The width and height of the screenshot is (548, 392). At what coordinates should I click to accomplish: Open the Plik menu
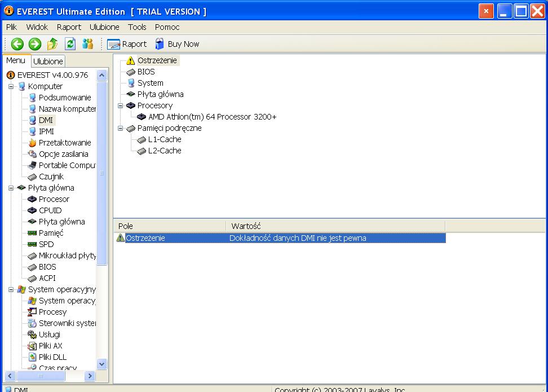(11, 27)
